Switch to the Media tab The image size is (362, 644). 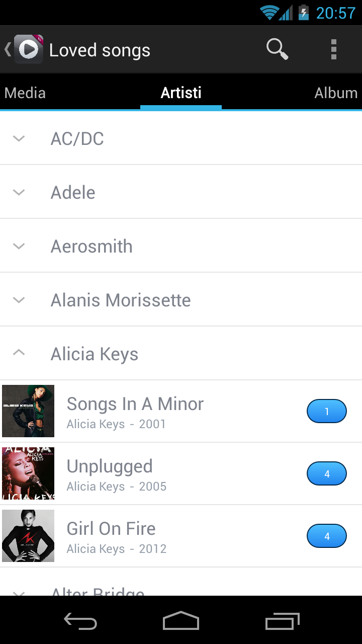pyautogui.click(x=25, y=93)
